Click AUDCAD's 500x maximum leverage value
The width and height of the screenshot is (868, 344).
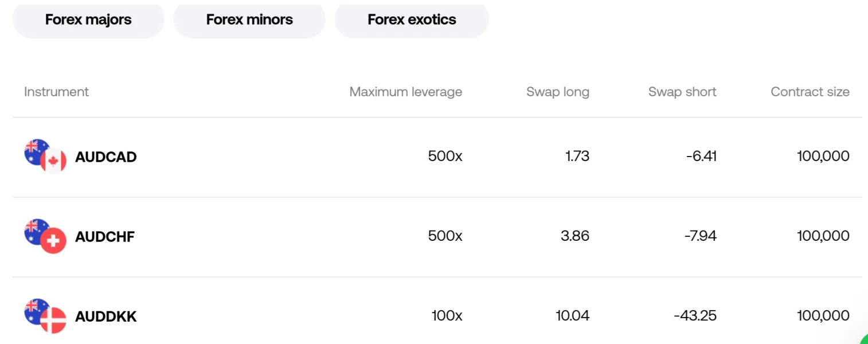[x=445, y=156]
